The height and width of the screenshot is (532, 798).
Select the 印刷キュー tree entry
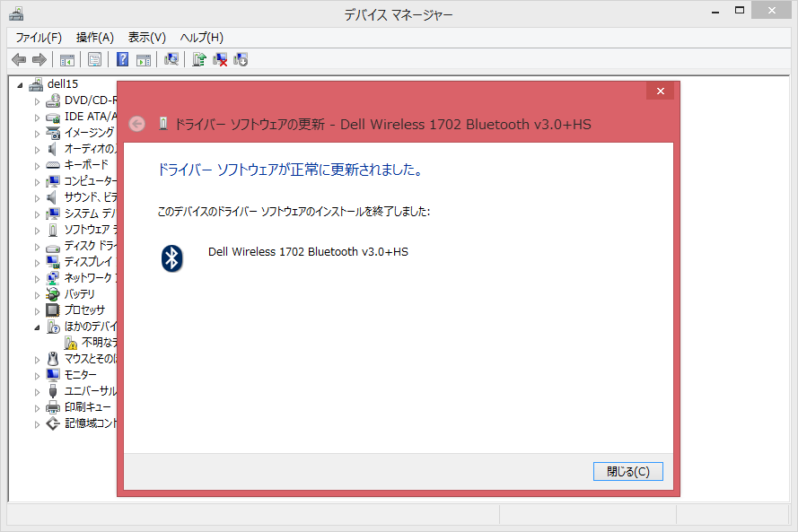[87, 407]
